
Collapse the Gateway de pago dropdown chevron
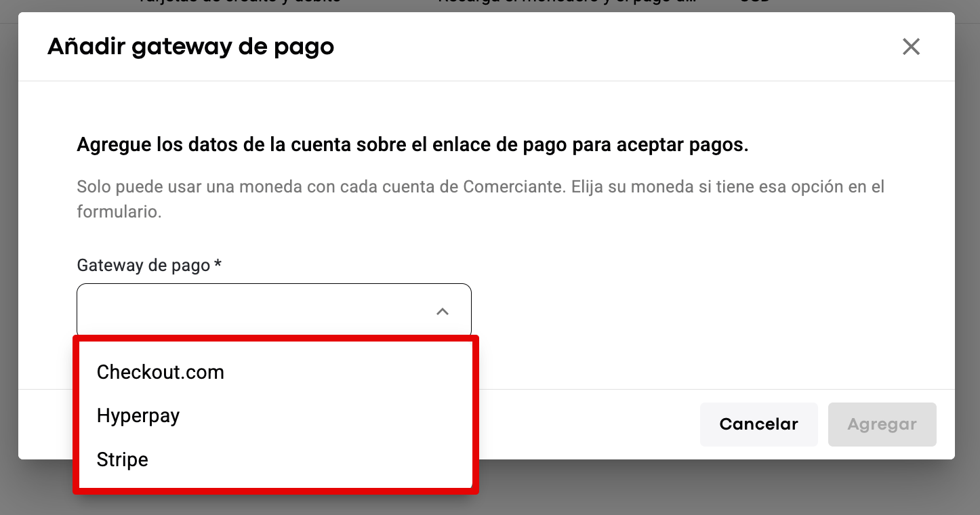pyautogui.click(x=443, y=312)
